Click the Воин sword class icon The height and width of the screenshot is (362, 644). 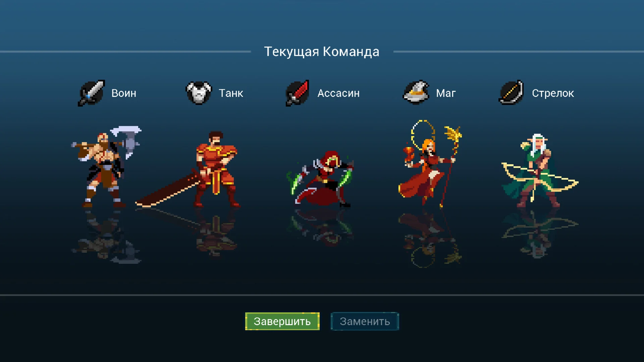[x=91, y=93]
